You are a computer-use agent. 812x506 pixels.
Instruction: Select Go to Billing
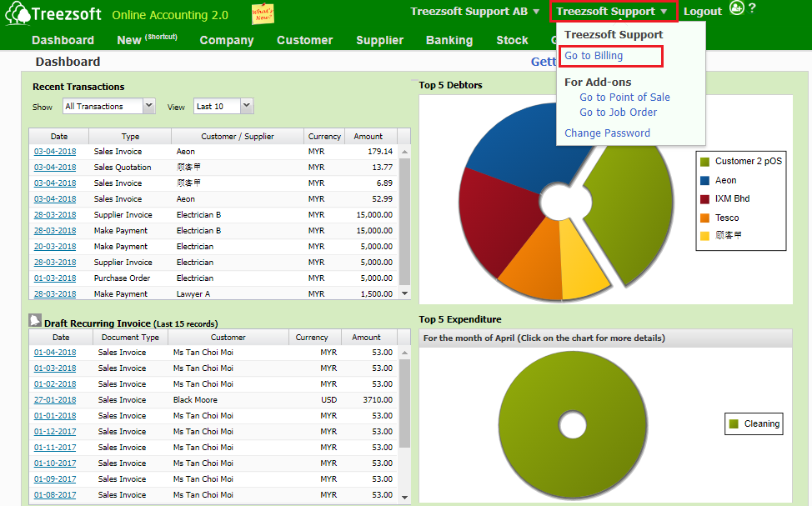click(x=594, y=55)
